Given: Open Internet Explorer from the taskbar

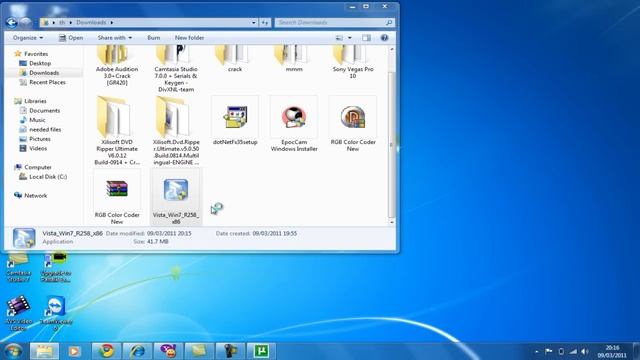Looking at the screenshot, I should [137, 351].
